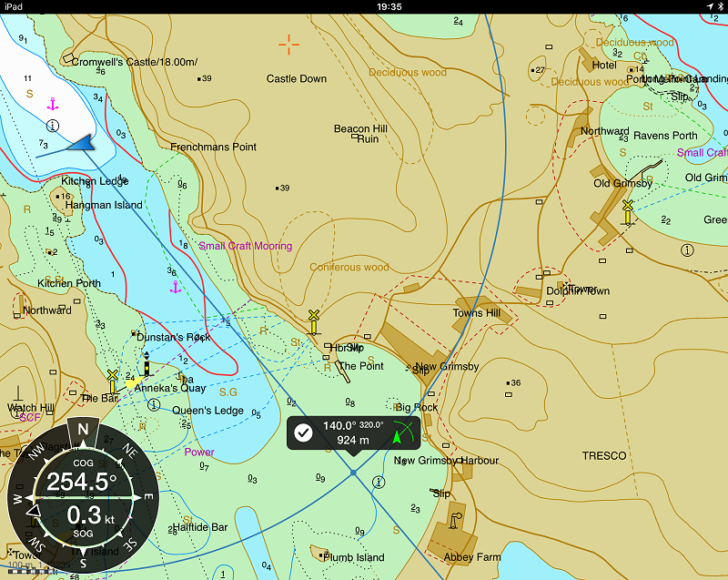Viewport: 728px width, 580px height.
Task: Tap the 36 spot height on Tresco
Action: pyautogui.click(x=513, y=382)
